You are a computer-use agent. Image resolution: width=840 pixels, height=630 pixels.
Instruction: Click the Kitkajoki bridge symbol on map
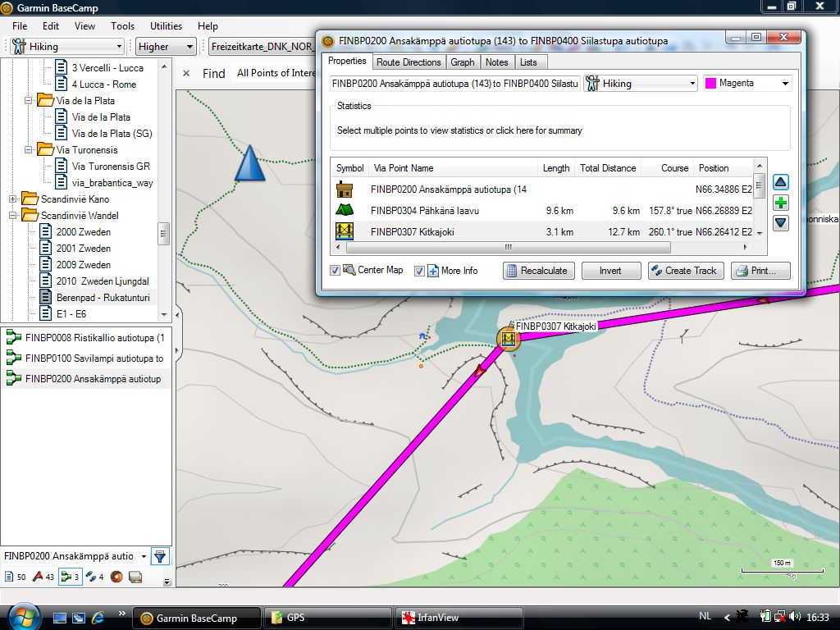[x=509, y=338]
